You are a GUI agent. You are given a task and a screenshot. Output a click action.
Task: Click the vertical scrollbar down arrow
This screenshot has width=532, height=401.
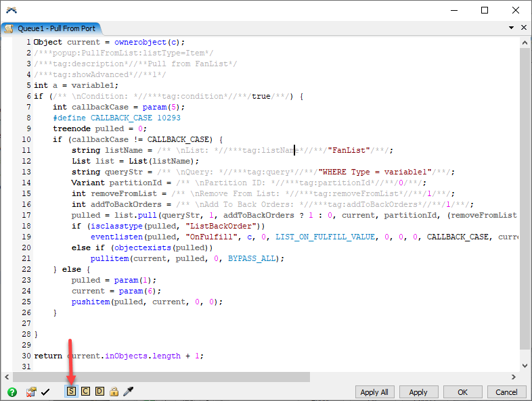coord(525,366)
